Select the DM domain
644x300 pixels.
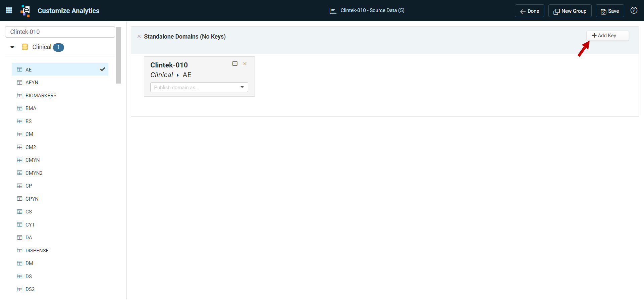(29, 263)
